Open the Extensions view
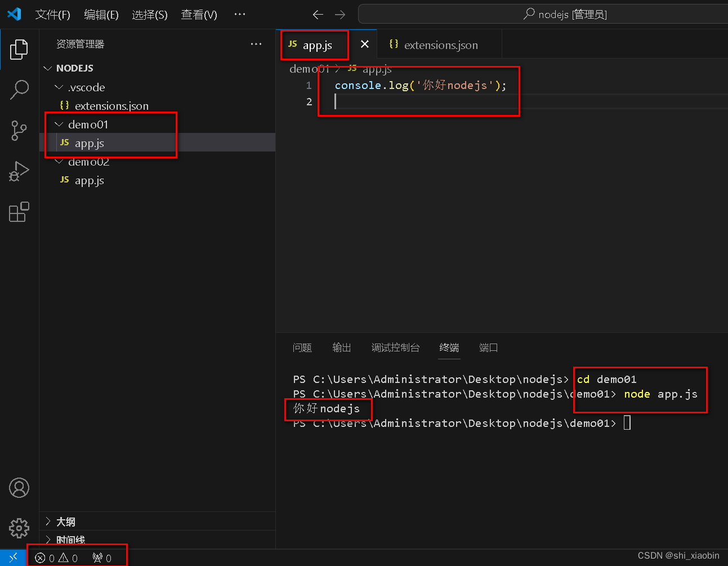The height and width of the screenshot is (566, 728). click(19, 212)
